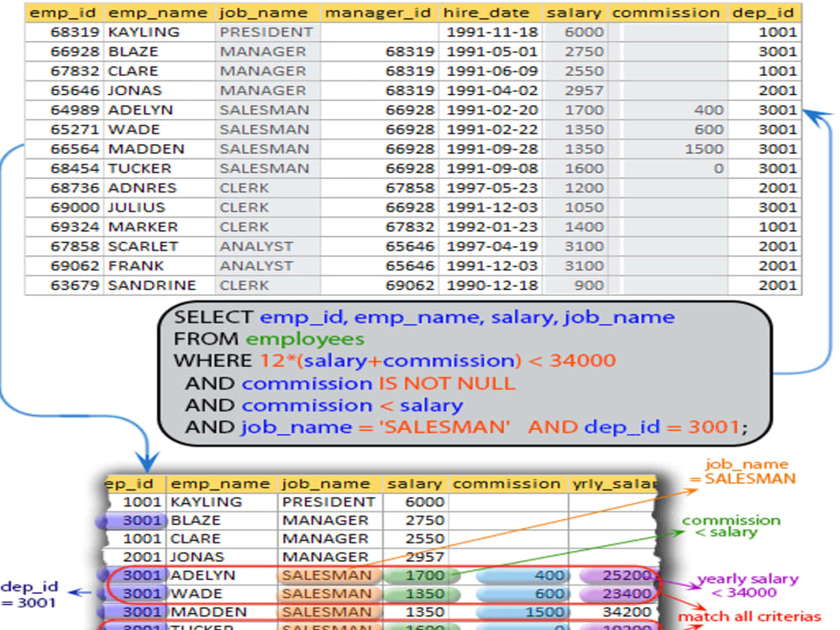This screenshot has height=630, width=840.
Task: Click the SELECT keyword in the query
Action: pos(213,318)
